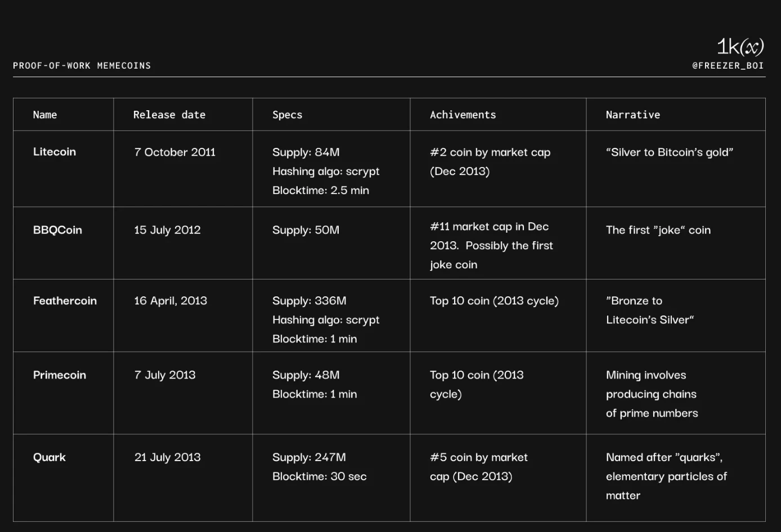
Task: Click the Narrative column header
Action: [632, 115]
